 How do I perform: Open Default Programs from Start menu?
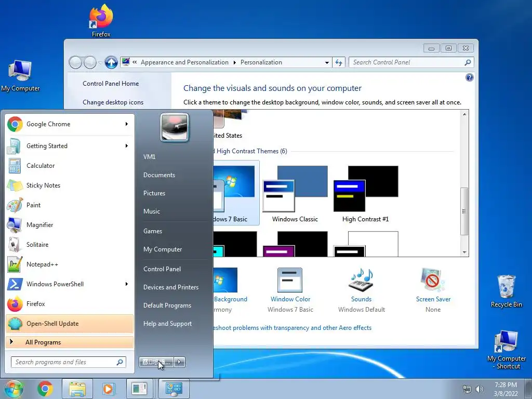(167, 305)
